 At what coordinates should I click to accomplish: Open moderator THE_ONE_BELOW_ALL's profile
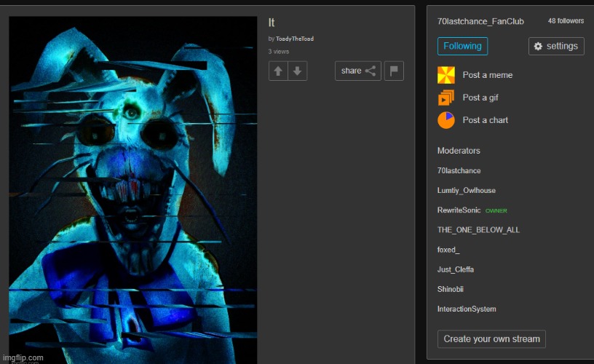click(x=478, y=230)
